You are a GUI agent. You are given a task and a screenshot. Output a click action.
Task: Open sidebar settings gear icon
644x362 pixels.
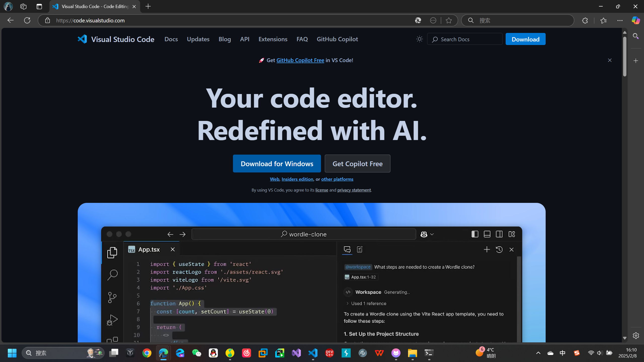(x=636, y=335)
